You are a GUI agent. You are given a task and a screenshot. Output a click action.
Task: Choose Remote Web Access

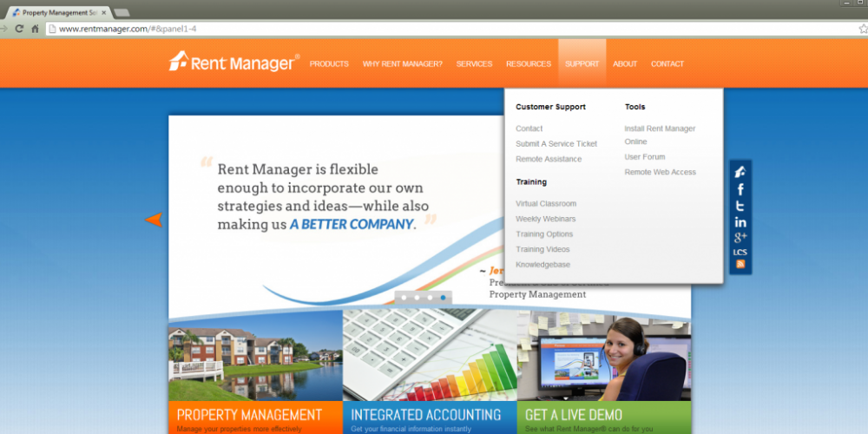(660, 172)
